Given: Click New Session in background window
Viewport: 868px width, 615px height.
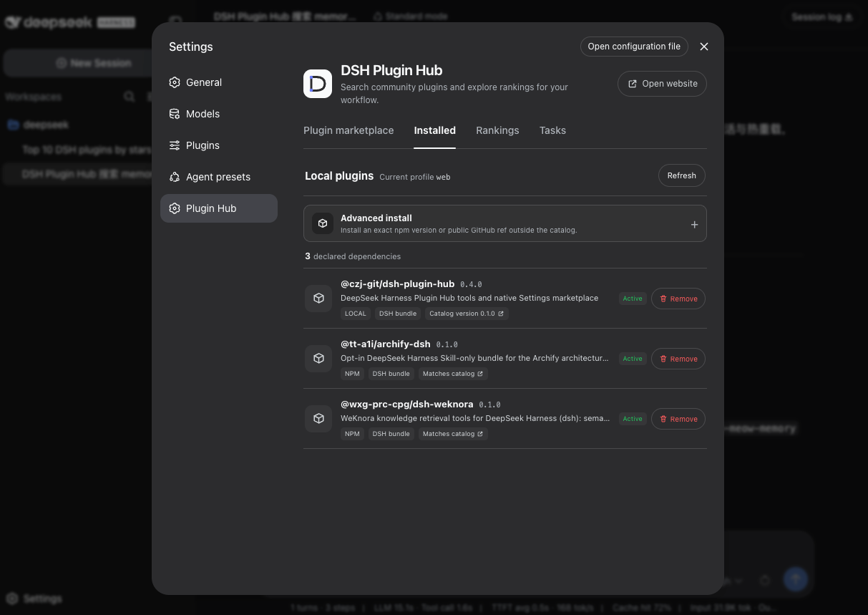Looking at the screenshot, I should pyautogui.click(x=94, y=63).
